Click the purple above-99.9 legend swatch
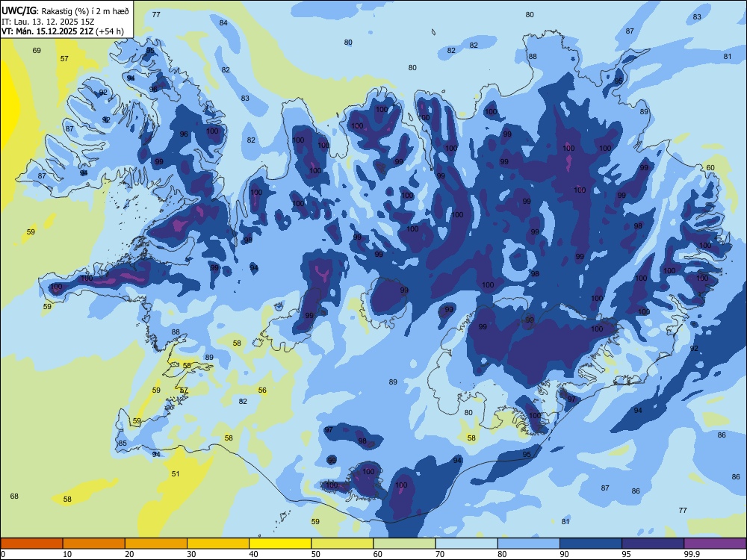 coord(715,544)
